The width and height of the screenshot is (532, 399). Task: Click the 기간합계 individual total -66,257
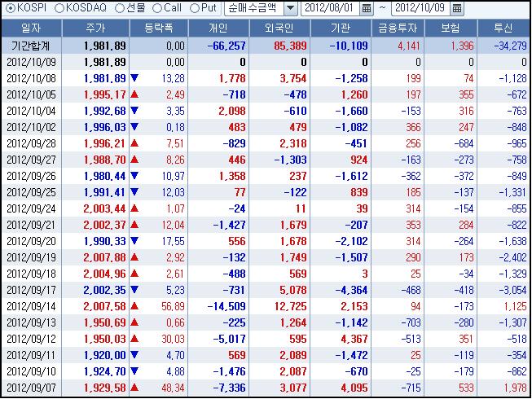226,46
